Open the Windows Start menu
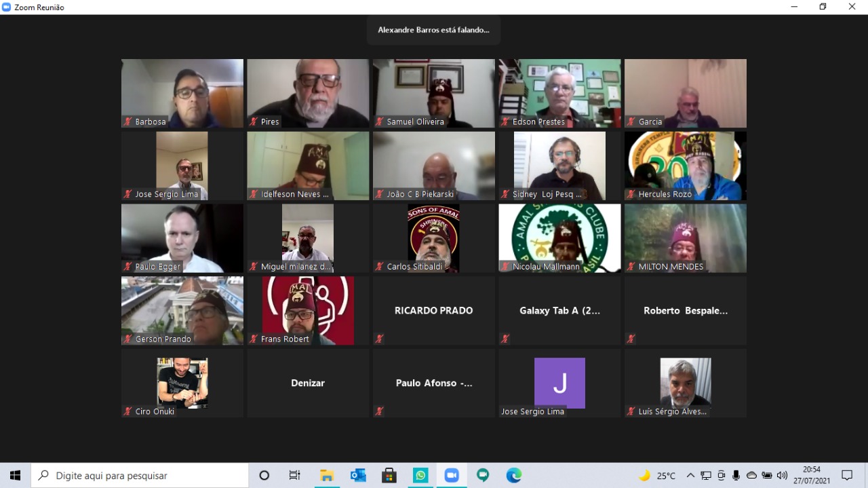 [x=15, y=476]
